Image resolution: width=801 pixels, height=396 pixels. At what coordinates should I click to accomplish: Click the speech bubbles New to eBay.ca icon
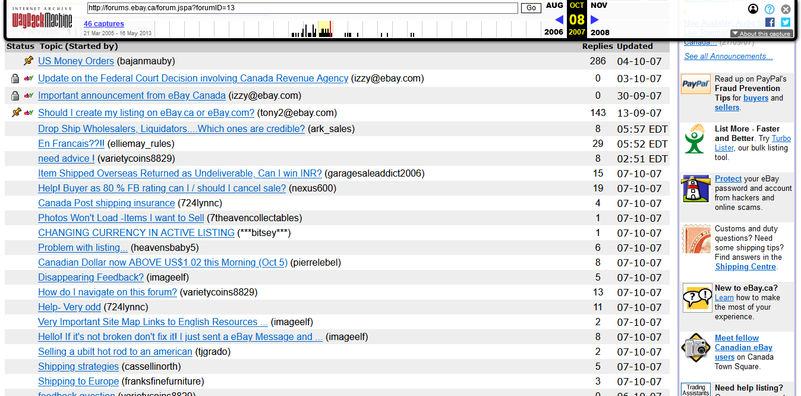coord(697,298)
